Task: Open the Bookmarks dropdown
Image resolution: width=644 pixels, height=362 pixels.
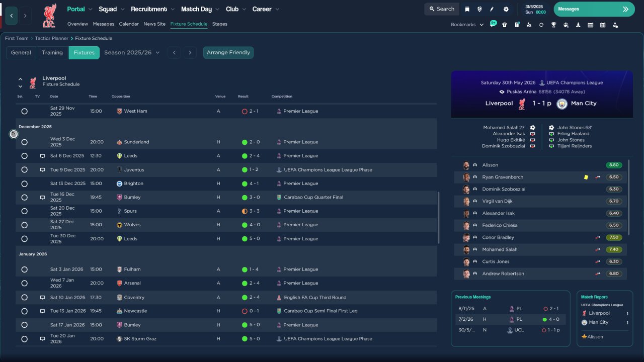Action: coord(467,25)
